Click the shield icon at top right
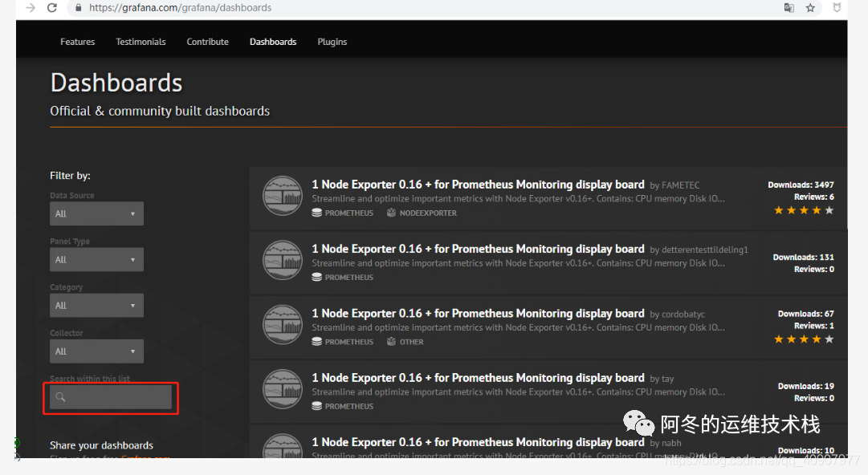 pyautogui.click(x=837, y=8)
